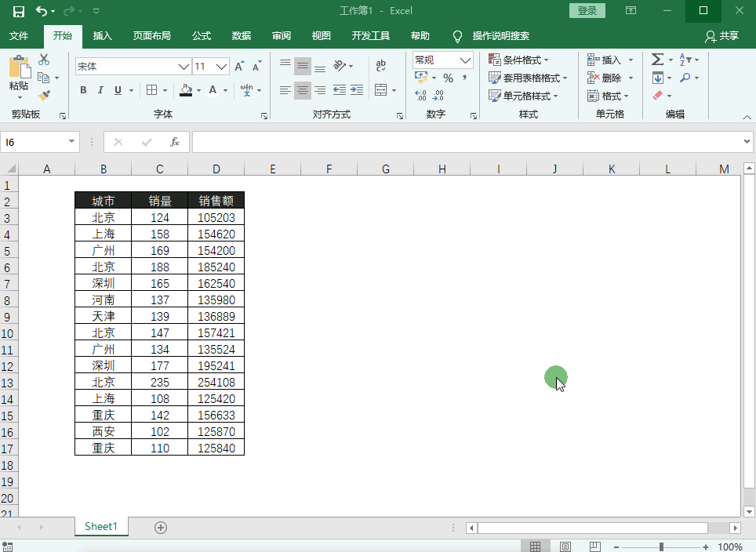Switch to the 插入 ribbon tab

click(x=103, y=36)
